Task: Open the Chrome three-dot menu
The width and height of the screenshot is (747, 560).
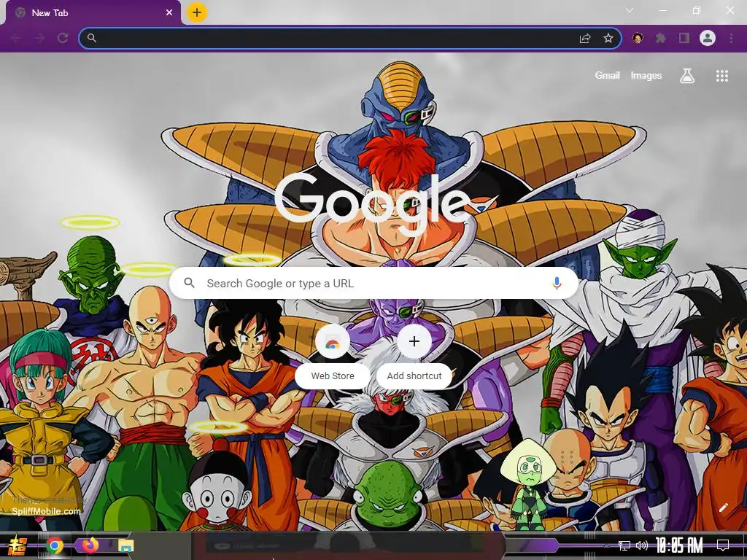Action: 731,38
